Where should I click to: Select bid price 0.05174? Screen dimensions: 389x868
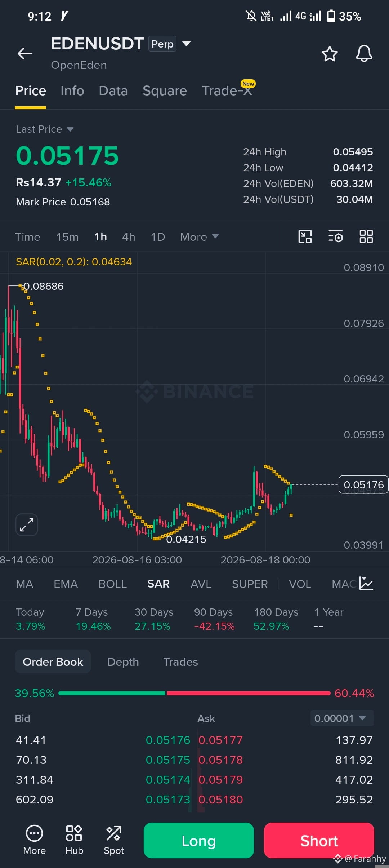(168, 780)
